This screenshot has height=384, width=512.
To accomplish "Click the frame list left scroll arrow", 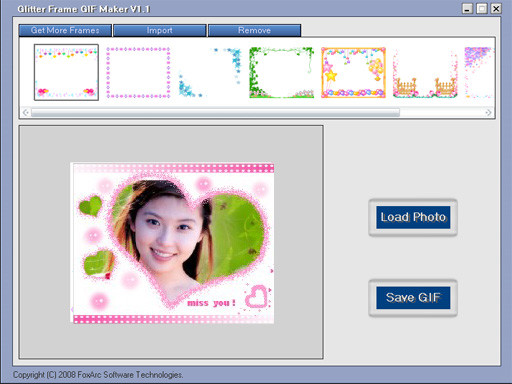I will [26, 113].
